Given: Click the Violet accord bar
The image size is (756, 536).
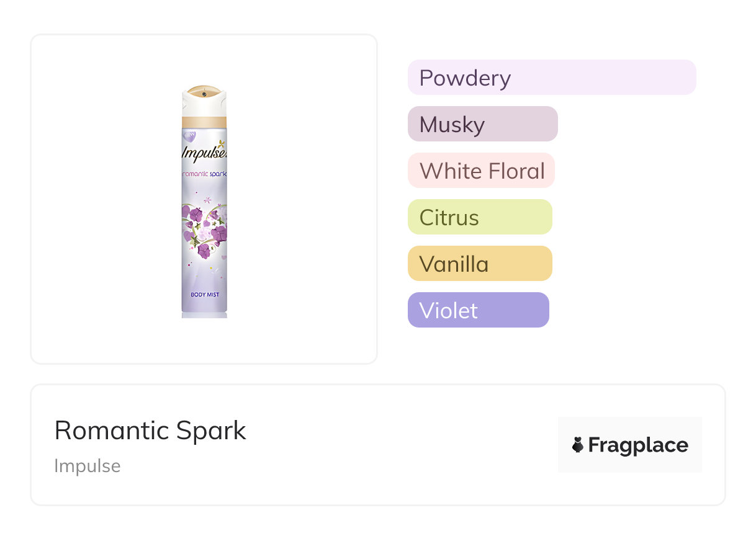Looking at the screenshot, I should (x=478, y=310).
